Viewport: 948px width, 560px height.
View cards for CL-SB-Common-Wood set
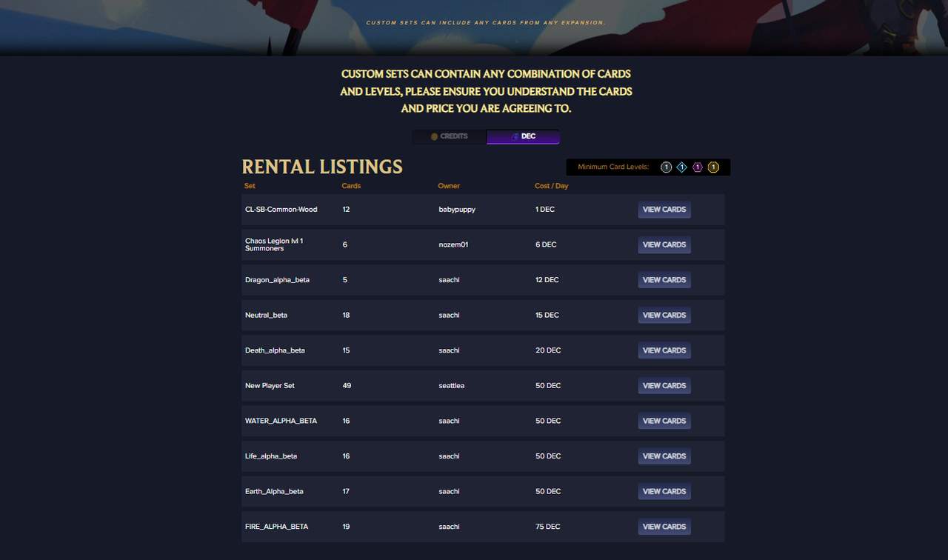(664, 210)
